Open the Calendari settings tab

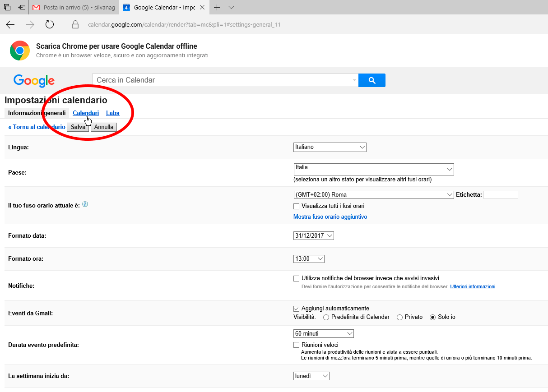86,113
